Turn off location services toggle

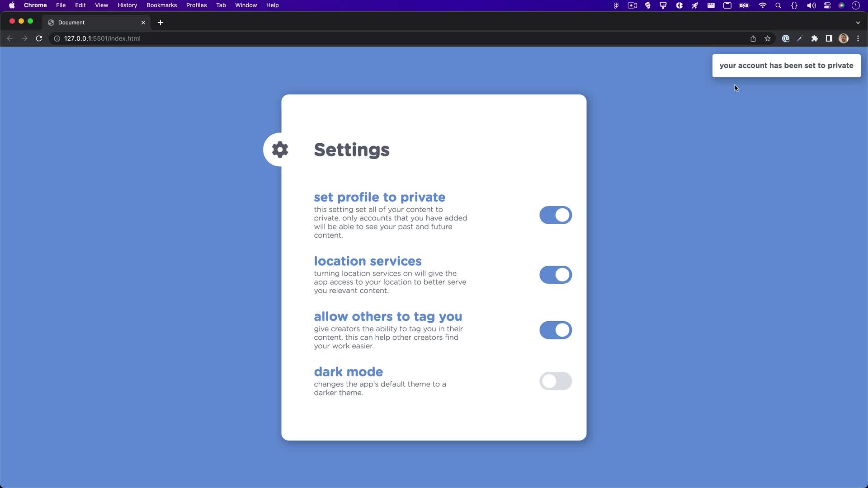pos(556,275)
